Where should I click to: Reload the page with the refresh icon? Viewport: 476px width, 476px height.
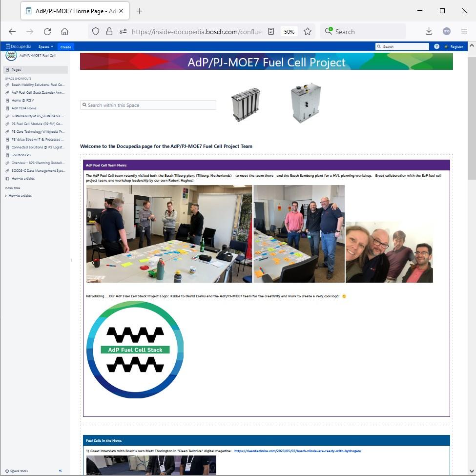coord(47,32)
